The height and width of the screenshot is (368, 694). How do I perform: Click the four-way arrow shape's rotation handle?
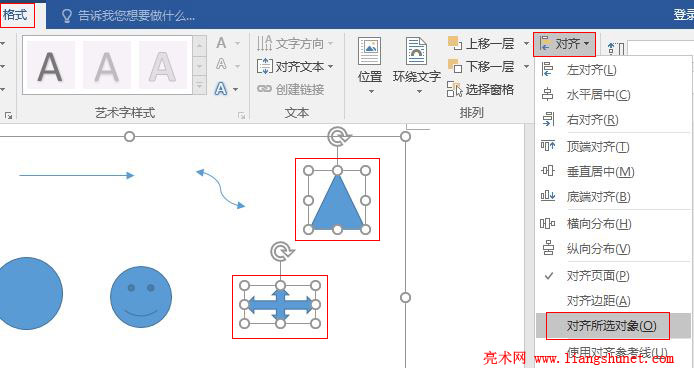coord(281,252)
